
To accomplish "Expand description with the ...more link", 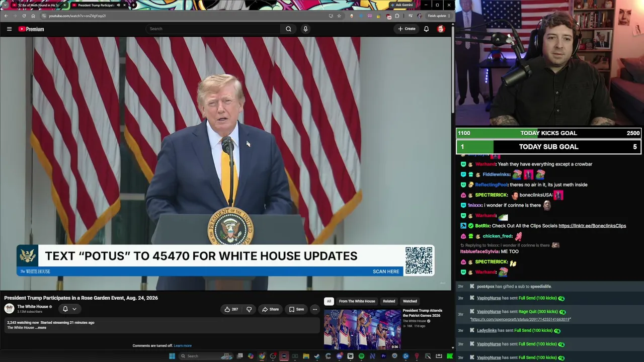I will tap(41, 328).
